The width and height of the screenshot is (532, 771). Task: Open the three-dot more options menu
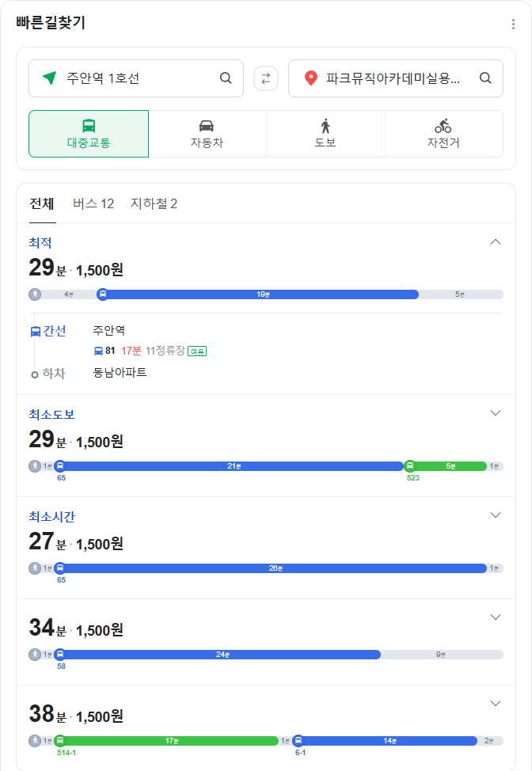pyautogui.click(x=513, y=25)
